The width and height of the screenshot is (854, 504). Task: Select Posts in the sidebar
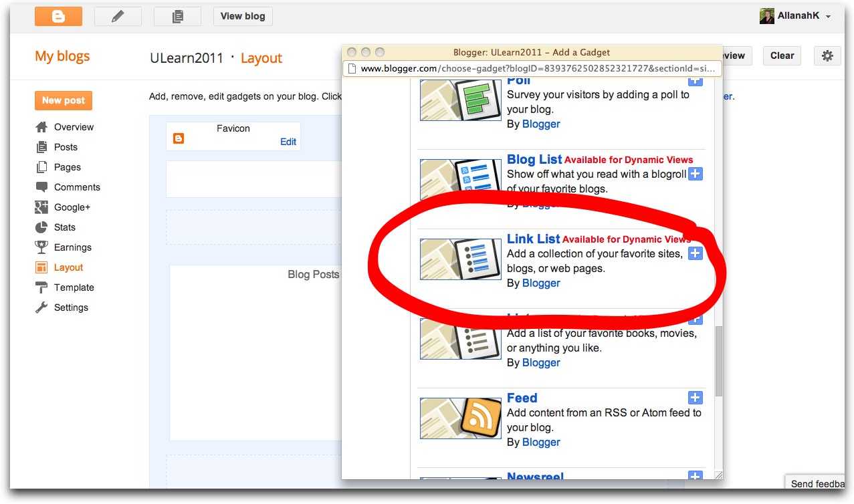pyautogui.click(x=66, y=147)
